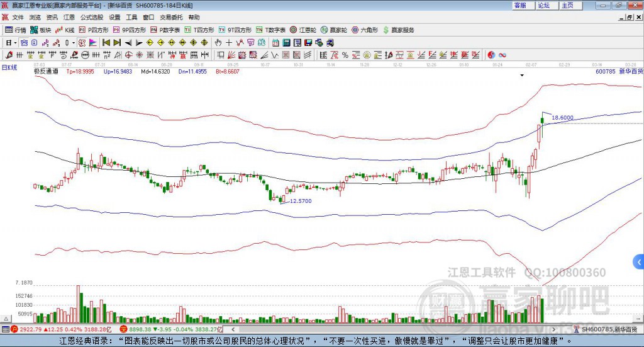The image size is (644, 347).
Task: Select the circle-cross target drawing tool
Action: 128,55
